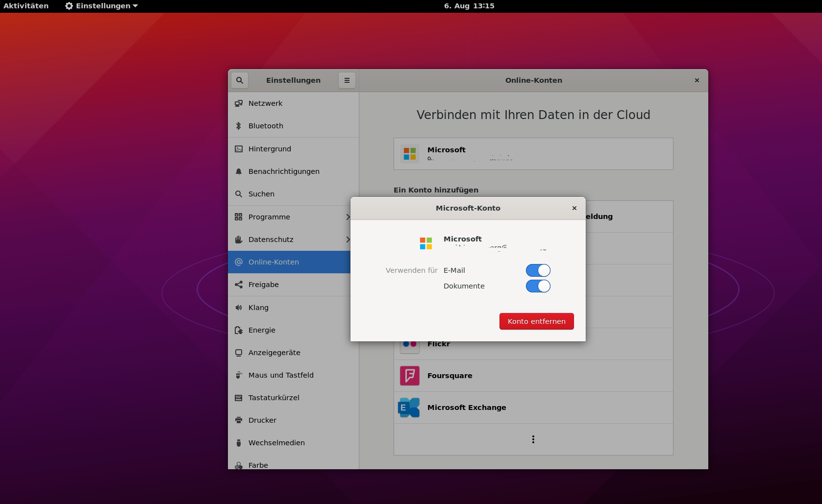Open the hamburger menu in sidebar header
This screenshot has width=822, height=504.
[x=347, y=80]
